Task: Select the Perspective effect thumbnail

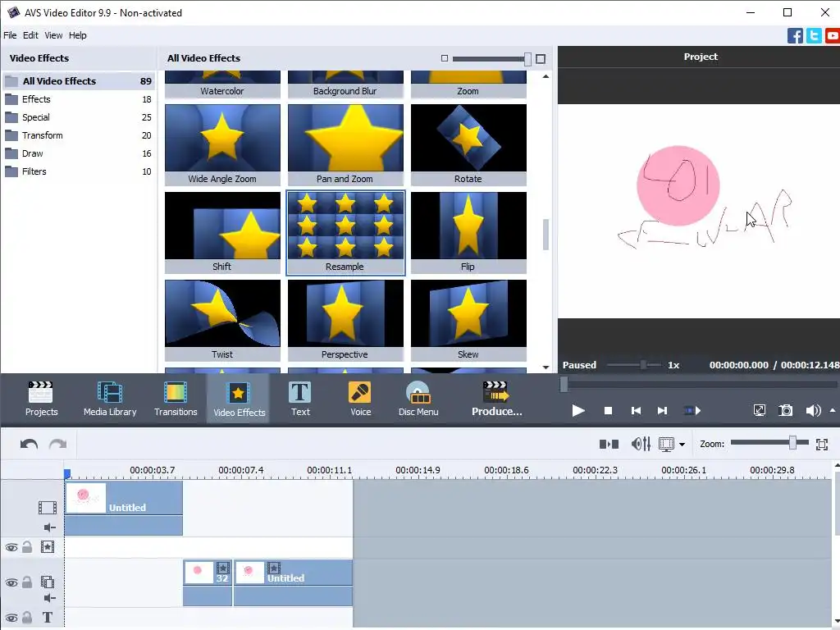Action: coord(345,321)
